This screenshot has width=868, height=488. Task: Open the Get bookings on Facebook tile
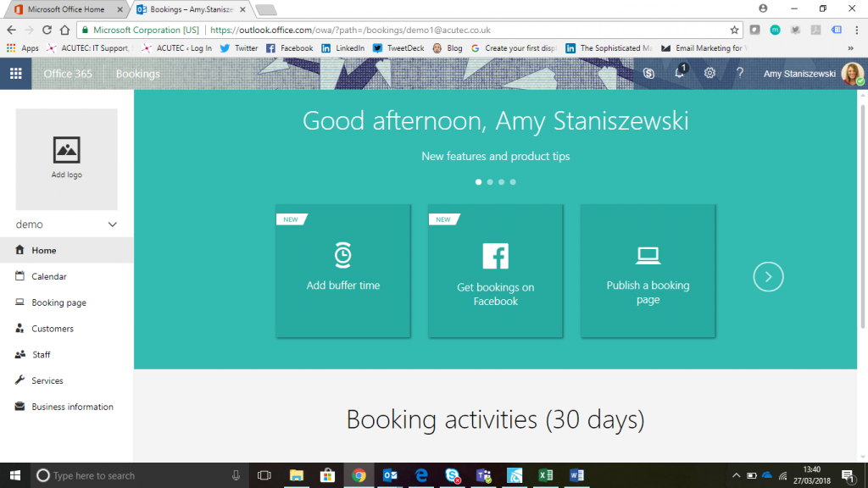[x=495, y=270]
